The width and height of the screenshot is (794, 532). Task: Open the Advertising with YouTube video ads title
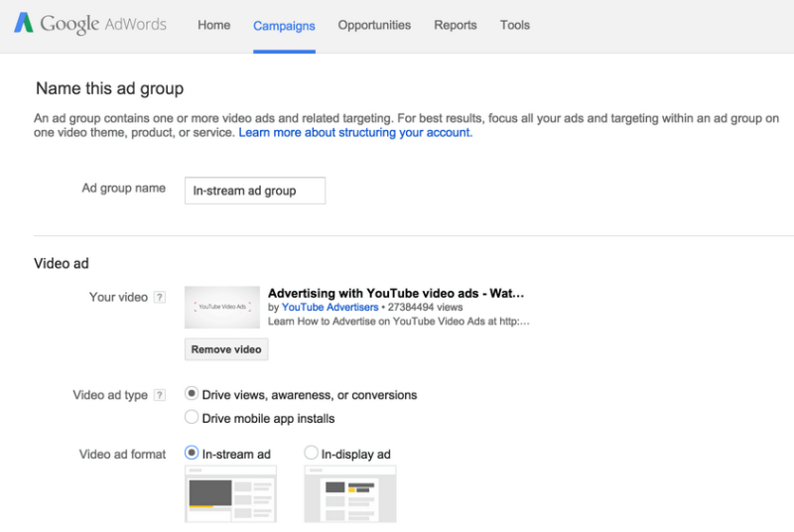click(395, 294)
